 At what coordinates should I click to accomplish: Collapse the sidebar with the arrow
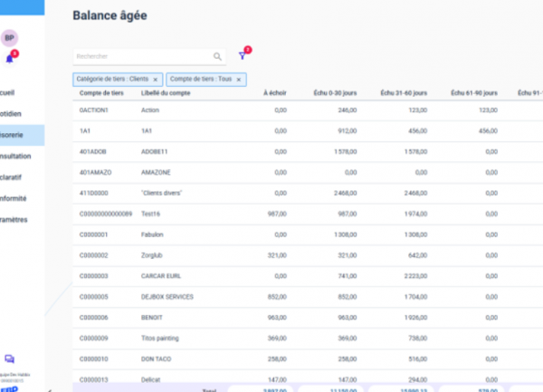tap(50, 390)
